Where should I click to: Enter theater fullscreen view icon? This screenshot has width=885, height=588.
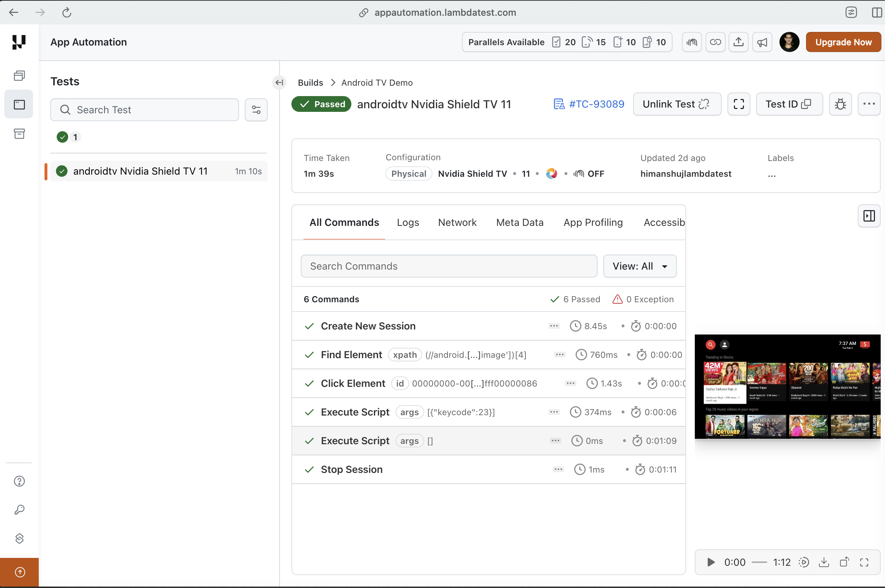pyautogui.click(x=739, y=104)
